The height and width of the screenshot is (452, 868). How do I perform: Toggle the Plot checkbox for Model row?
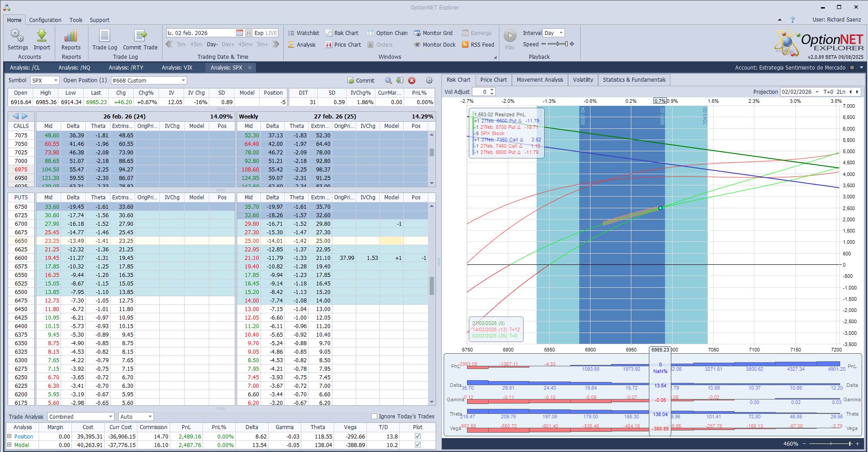(418, 445)
